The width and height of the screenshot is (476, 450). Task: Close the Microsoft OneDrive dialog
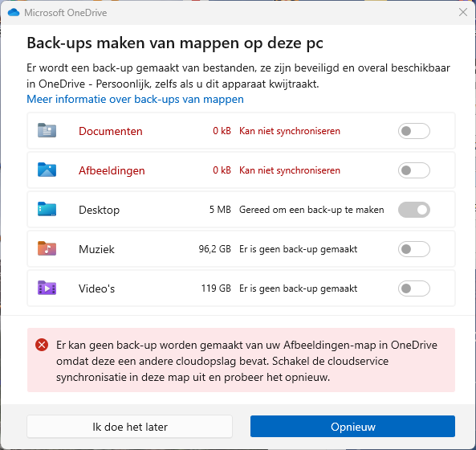(463, 13)
